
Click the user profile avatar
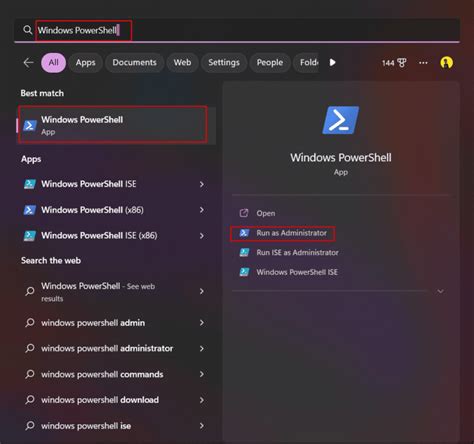point(446,62)
